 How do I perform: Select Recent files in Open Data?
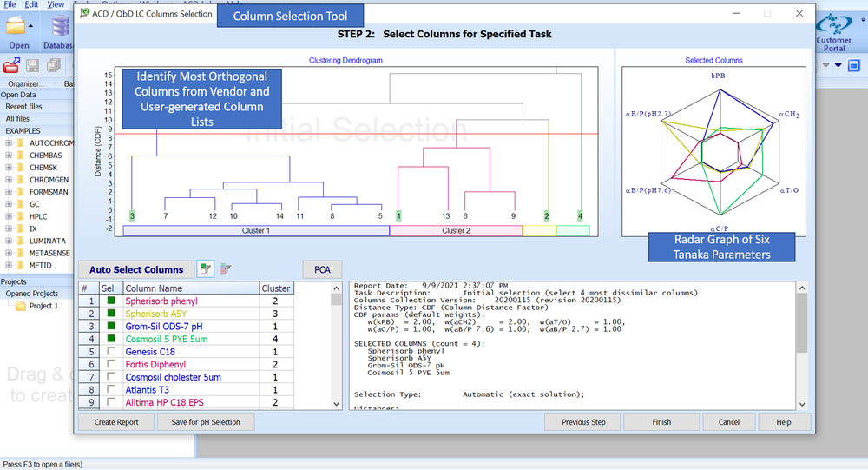tap(23, 106)
